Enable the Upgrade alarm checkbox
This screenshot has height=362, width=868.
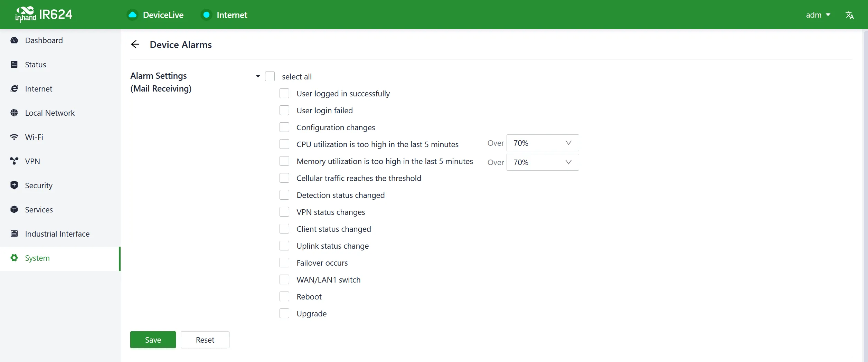284,313
